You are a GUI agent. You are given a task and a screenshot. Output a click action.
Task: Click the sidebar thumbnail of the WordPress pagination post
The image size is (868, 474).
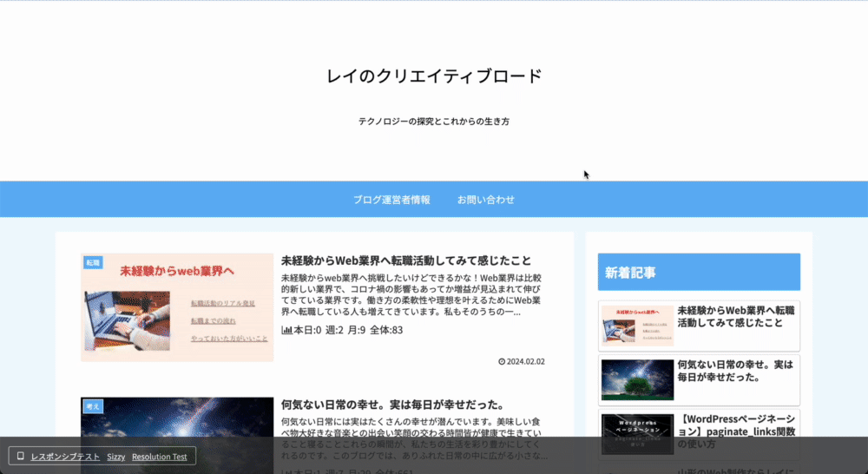point(637,434)
